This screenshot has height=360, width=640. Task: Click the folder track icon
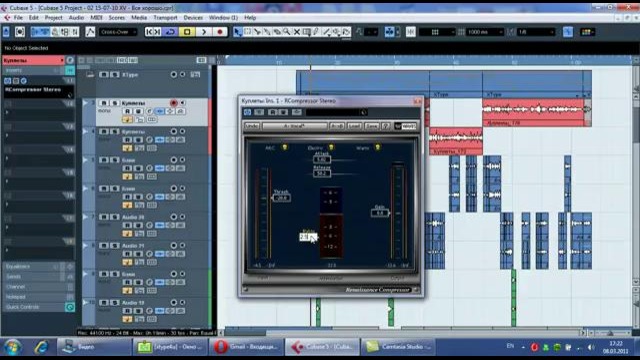click(x=90, y=75)
